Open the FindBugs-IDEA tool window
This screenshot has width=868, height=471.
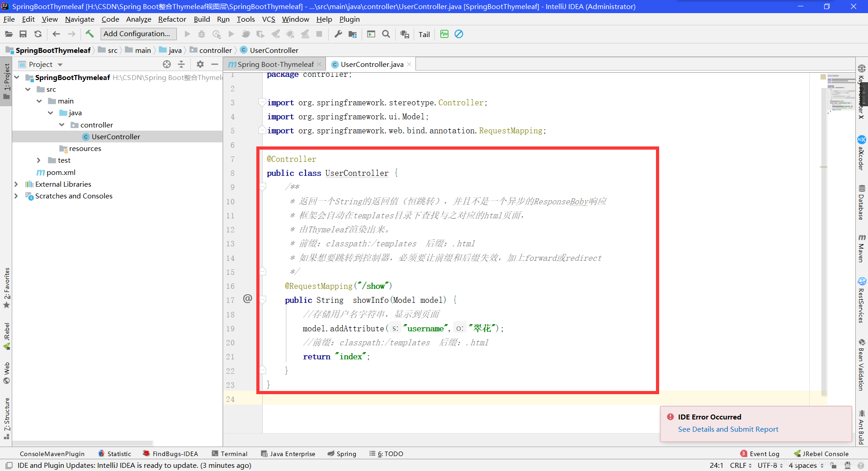pyautogui.click(x=170, y=454)
